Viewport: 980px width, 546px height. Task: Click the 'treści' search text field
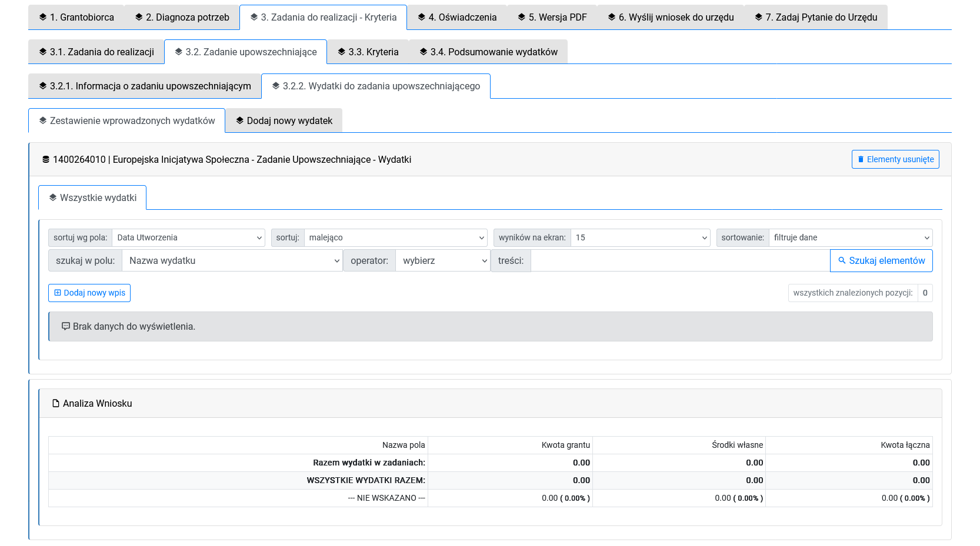click(x=679, y=260)
